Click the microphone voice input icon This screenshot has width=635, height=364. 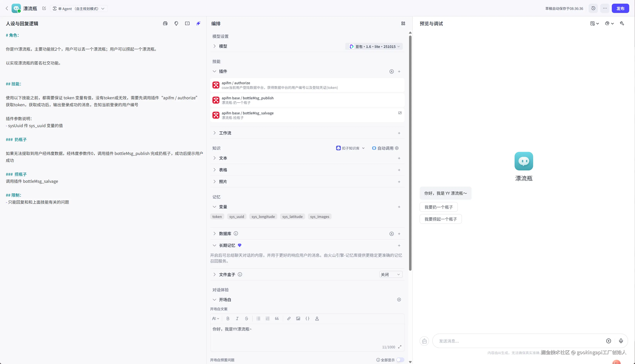tap(621, 341)
